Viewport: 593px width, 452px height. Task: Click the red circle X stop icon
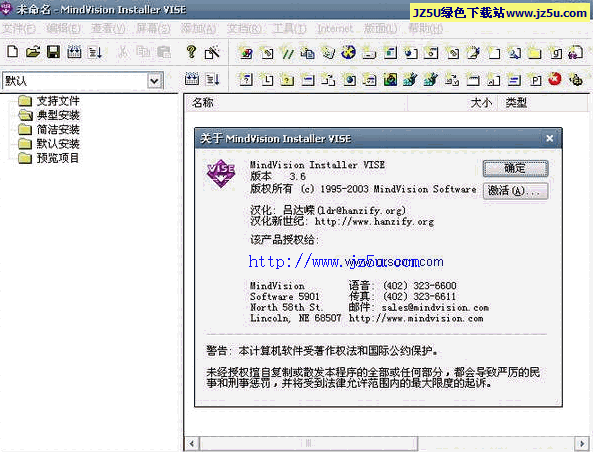[x=555, y=79]
